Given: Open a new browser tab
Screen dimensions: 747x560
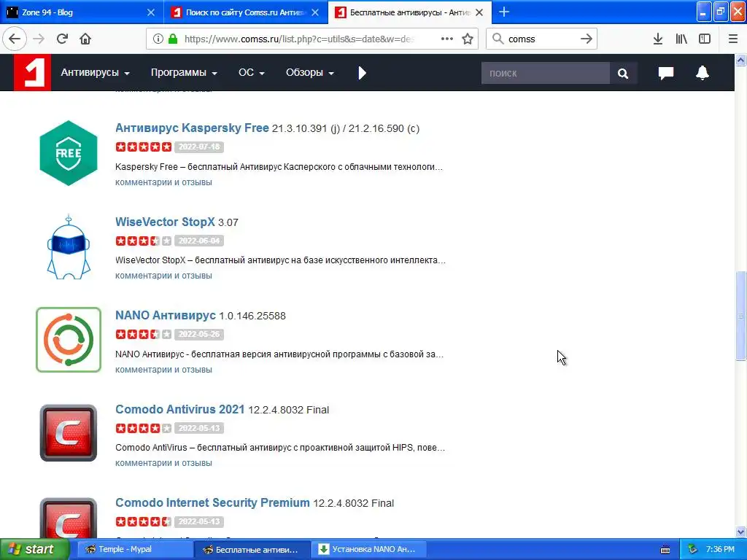Looking at the screenshot, I should [x=504, y=12].
